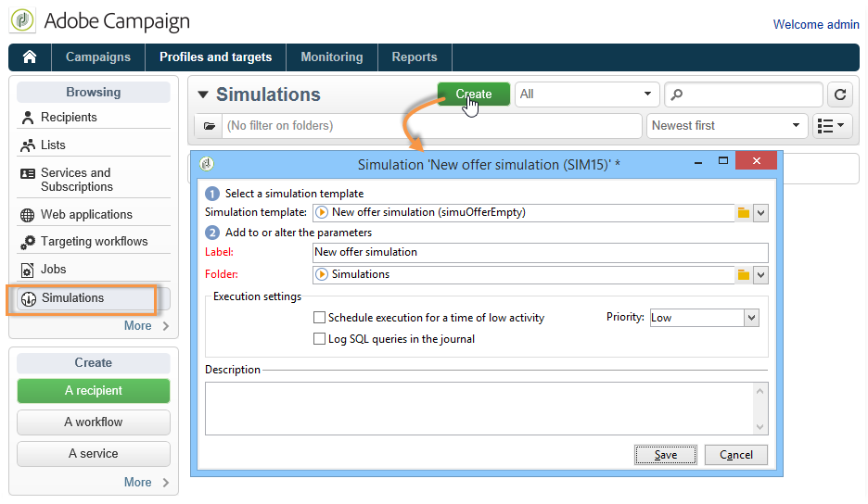Click the Adobe Campaign logo
Viewport: 868px width, 504px height.
22,20
